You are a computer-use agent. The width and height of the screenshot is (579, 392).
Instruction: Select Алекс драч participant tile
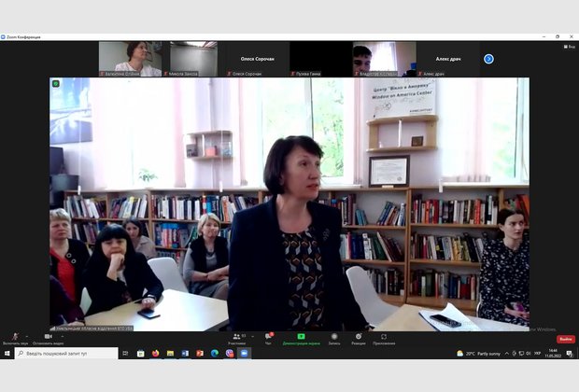[x=447, y=59]
